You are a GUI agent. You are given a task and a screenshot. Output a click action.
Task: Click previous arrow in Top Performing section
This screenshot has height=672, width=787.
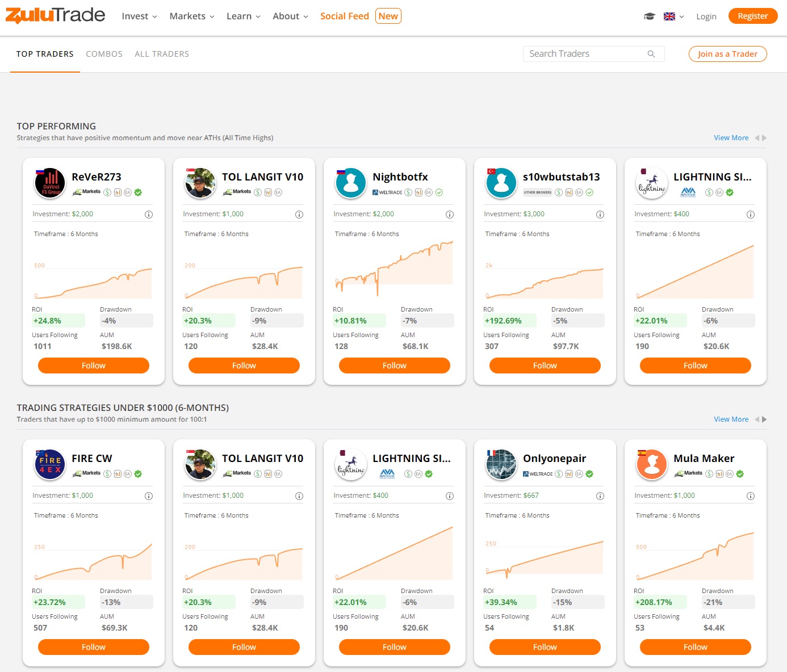pyautogui.click(x=757, y=138)
